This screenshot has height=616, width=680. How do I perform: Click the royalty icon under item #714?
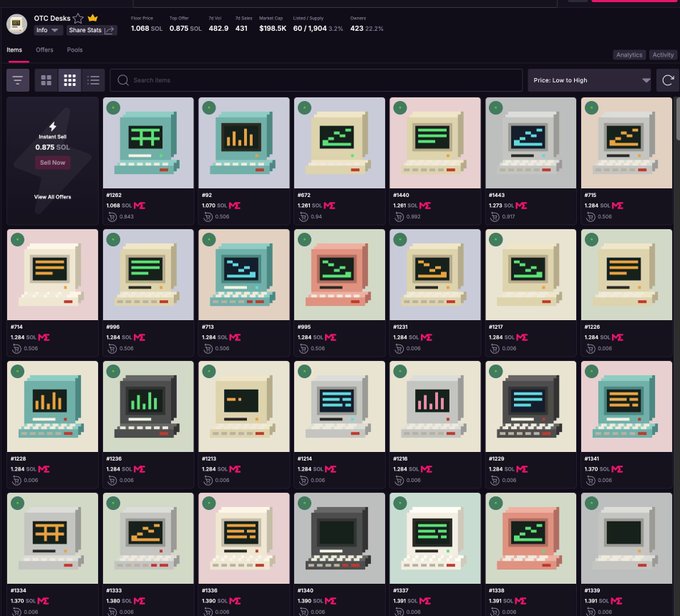click(x=16, y=348)
